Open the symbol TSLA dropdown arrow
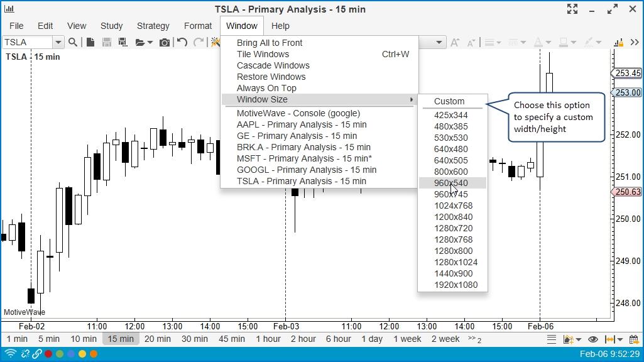This screenshot has width=644, height=362. coord(58,42)
